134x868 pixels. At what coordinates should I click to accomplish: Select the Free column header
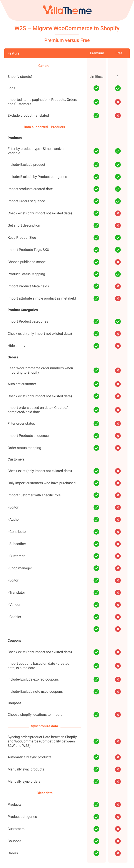(119, 53)
